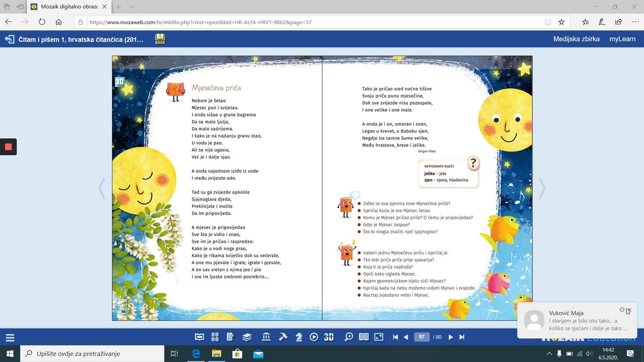
Task: Open the chess knight games icon
Action: (298, 337)
